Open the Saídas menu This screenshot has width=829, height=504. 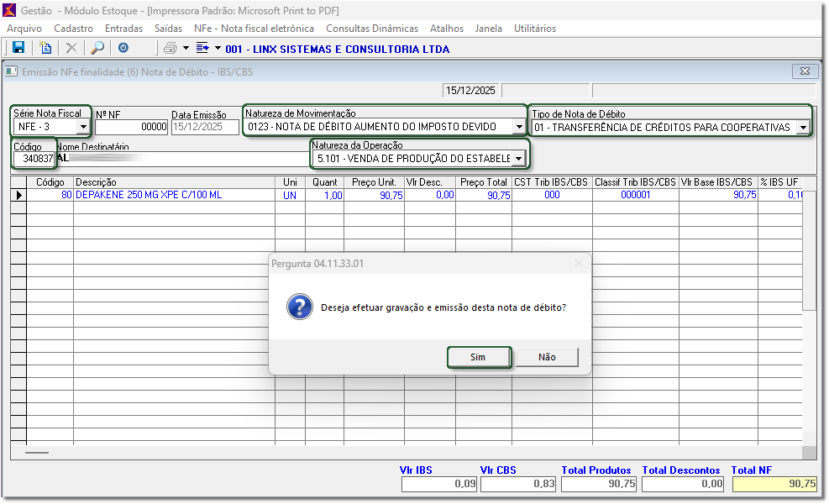(x=168, y=29)
